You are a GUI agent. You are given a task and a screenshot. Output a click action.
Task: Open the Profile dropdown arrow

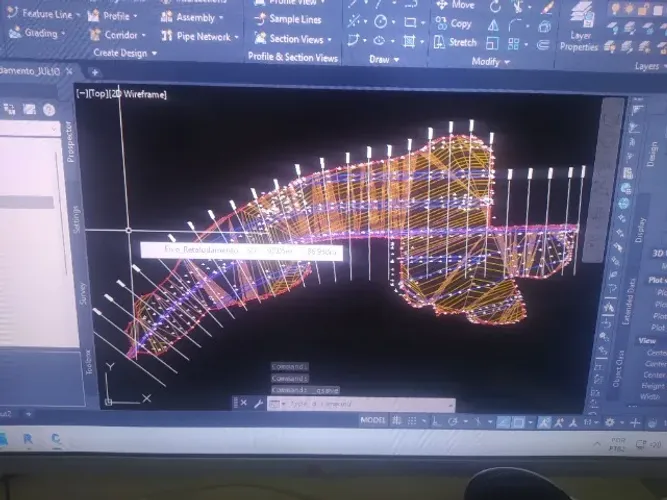tap(135, 17)
